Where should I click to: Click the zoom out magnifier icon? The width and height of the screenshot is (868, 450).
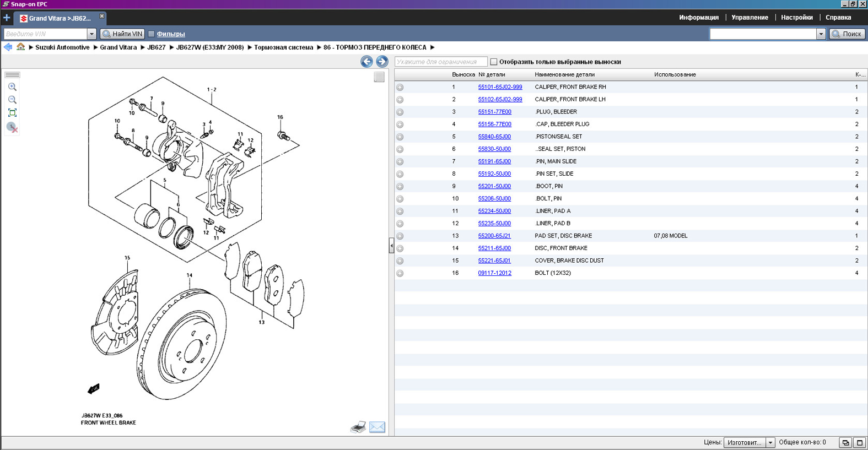point(12,100)
